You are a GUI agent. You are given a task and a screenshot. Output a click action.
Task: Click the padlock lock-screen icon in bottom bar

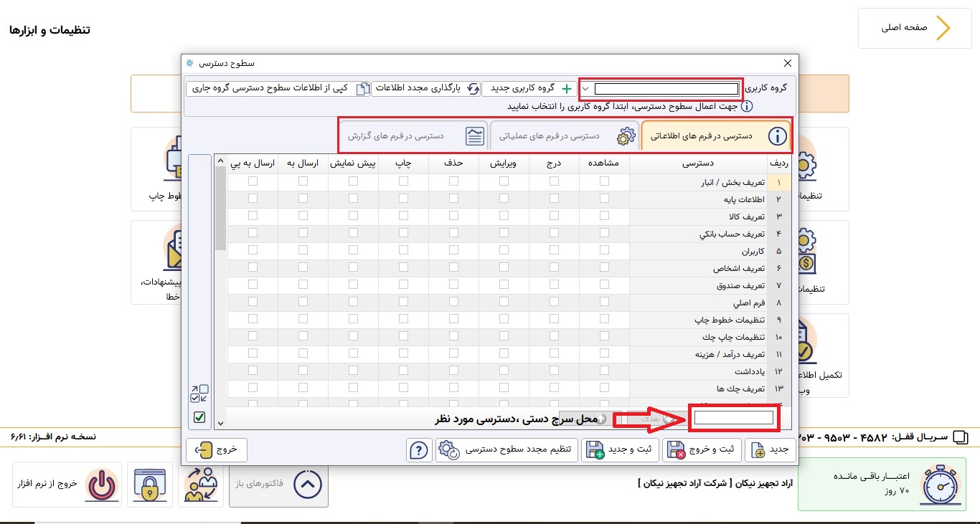click(x=149, y=485)
